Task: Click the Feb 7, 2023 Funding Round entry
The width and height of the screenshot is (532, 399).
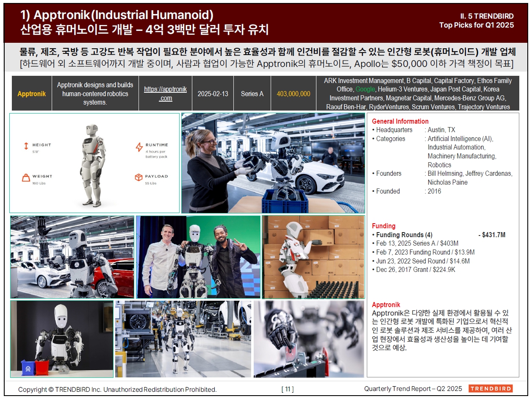Action: [423, 252]
